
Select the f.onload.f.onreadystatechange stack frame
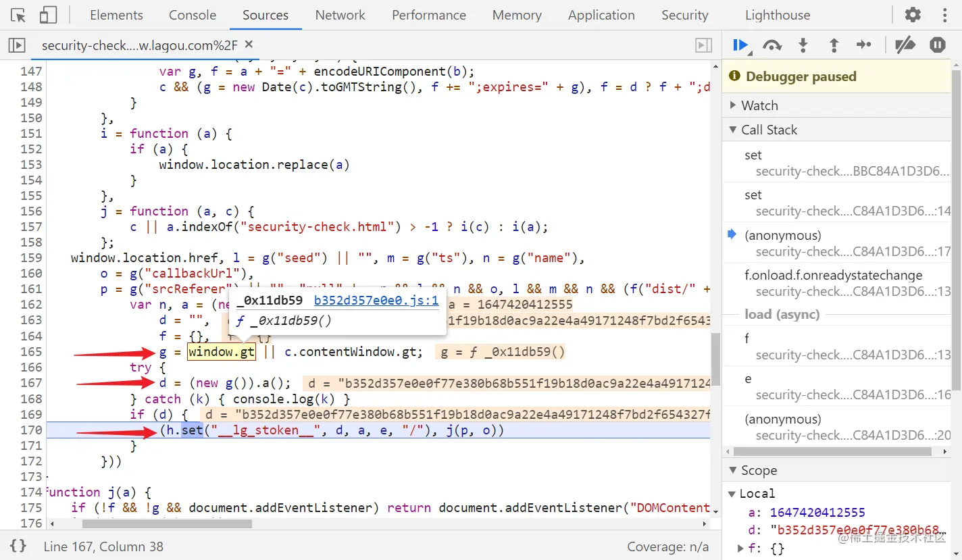pyautogui.click(x=838, y=283)
